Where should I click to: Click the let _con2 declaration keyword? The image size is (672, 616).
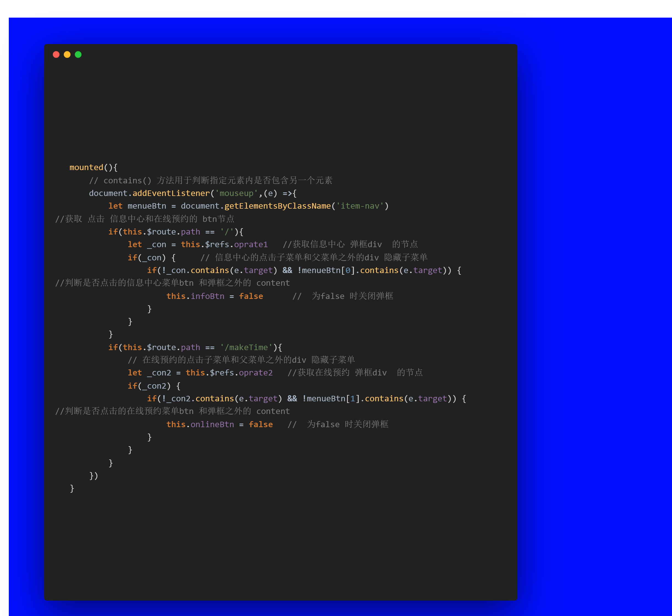click(135, 373)
